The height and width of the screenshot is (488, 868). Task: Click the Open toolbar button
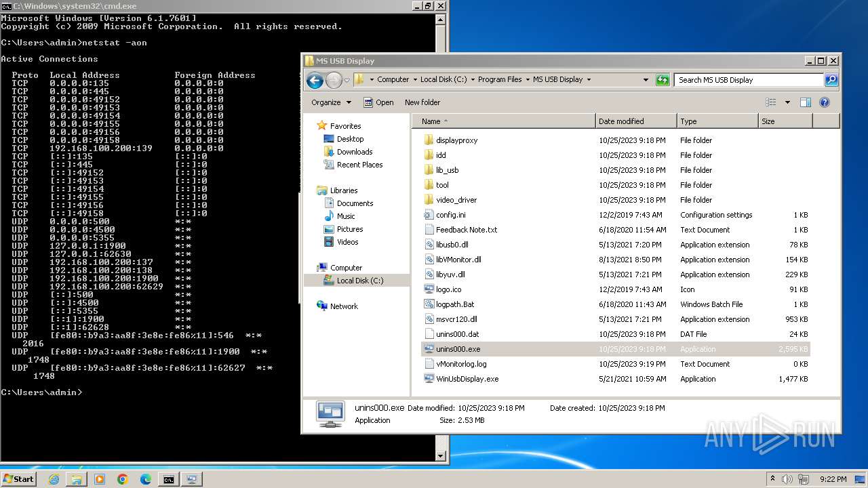(x=378, y=102)
